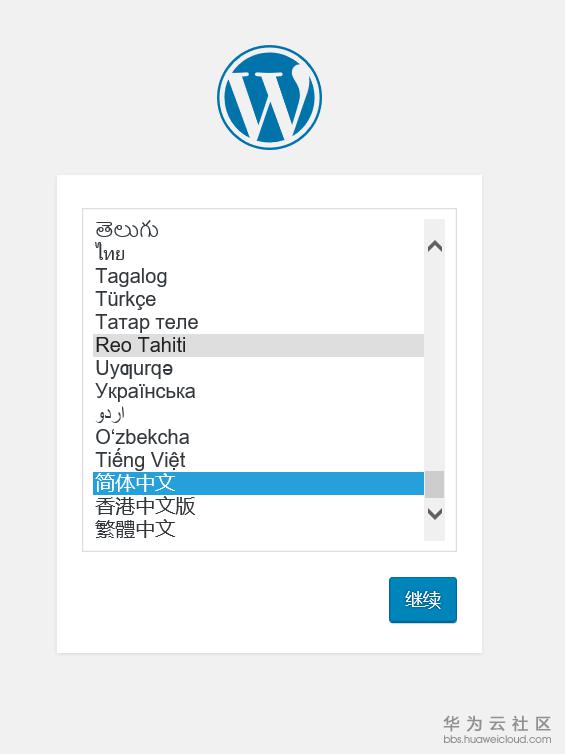Click the scroll down arrow in the language list

pos(435,514)
